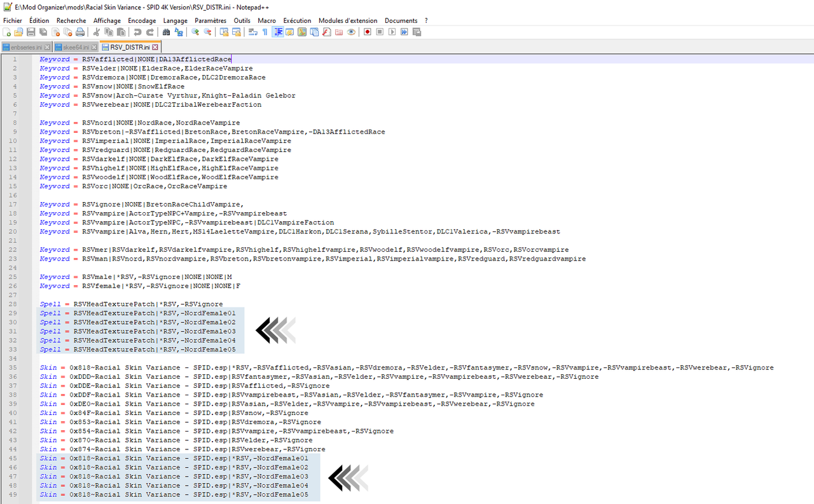Click the Skin line ending in -NordFemale05

pyautogui.click(x=174, y=494)
